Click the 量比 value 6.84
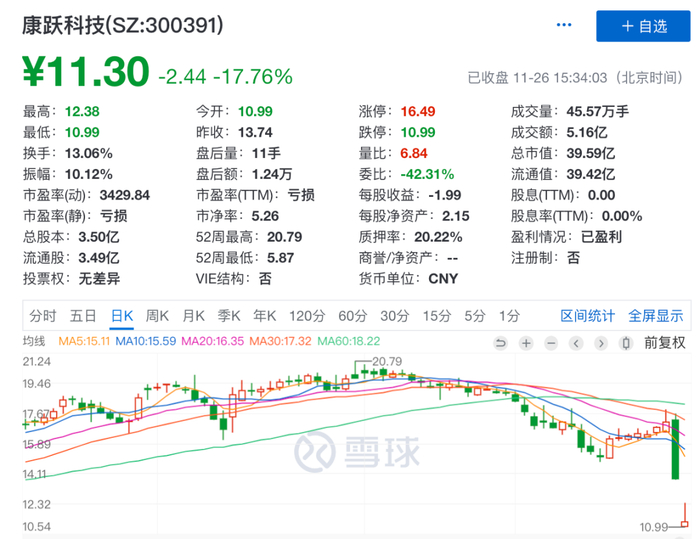The height and width of the screenshot is (539, 700). click(x=414, y=154)
